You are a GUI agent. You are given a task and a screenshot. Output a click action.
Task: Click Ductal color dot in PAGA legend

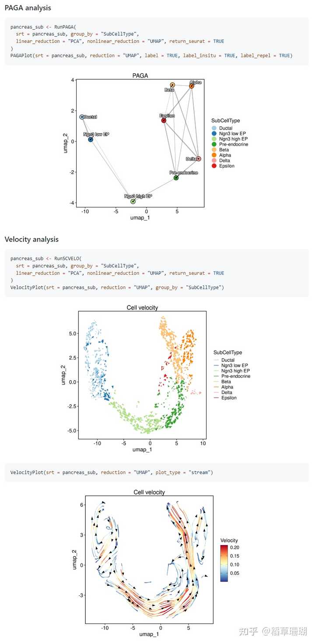click(x=214, y=128)
